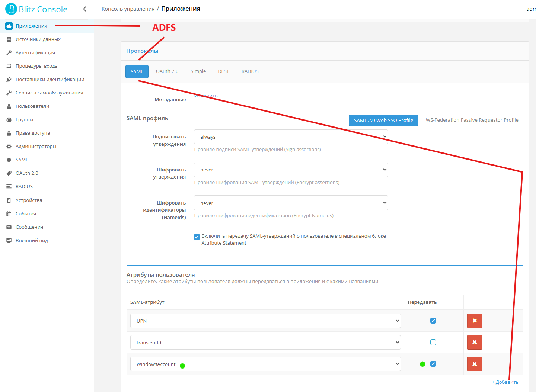The width and height of the screenshot is (536, 392).
Task: Click the Blitz Console title text
Action: tap(43, 9)
